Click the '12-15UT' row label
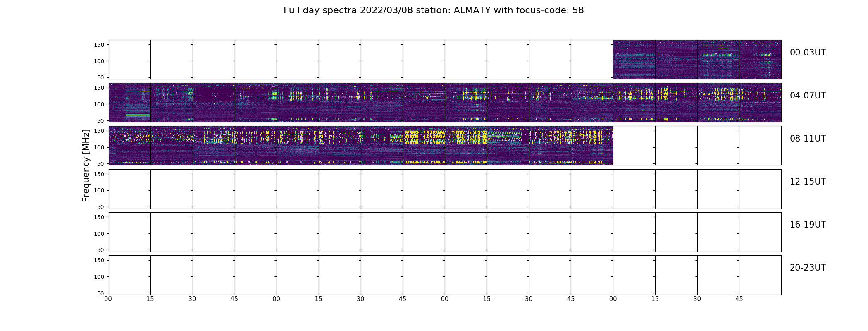The image size is (868, 331). click(x=808, y=182)
